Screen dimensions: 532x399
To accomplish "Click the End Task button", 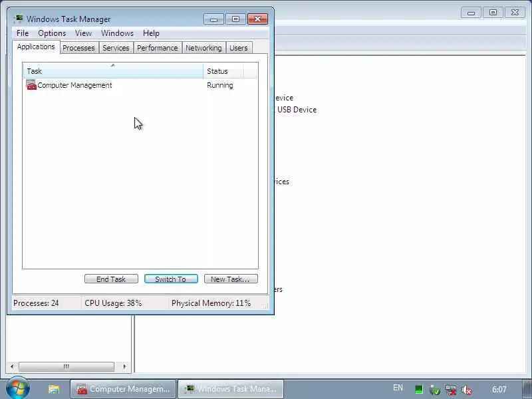I will click(111, 279).
